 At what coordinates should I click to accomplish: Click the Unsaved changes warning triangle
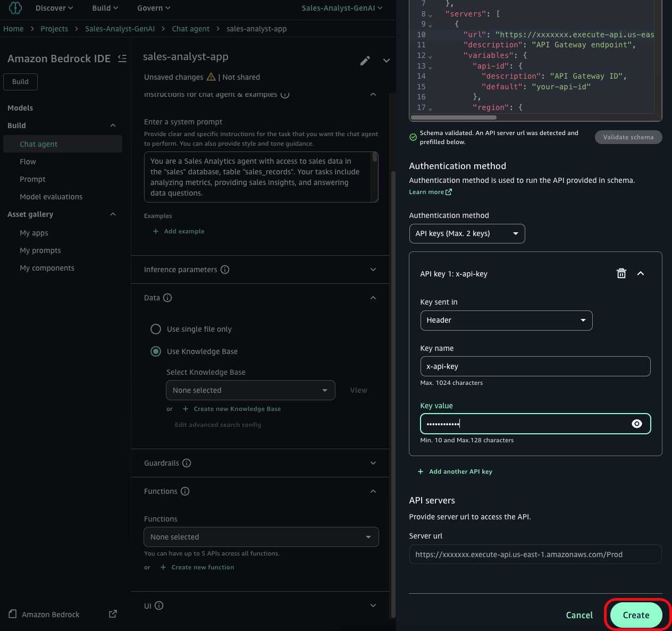point(211,77)
